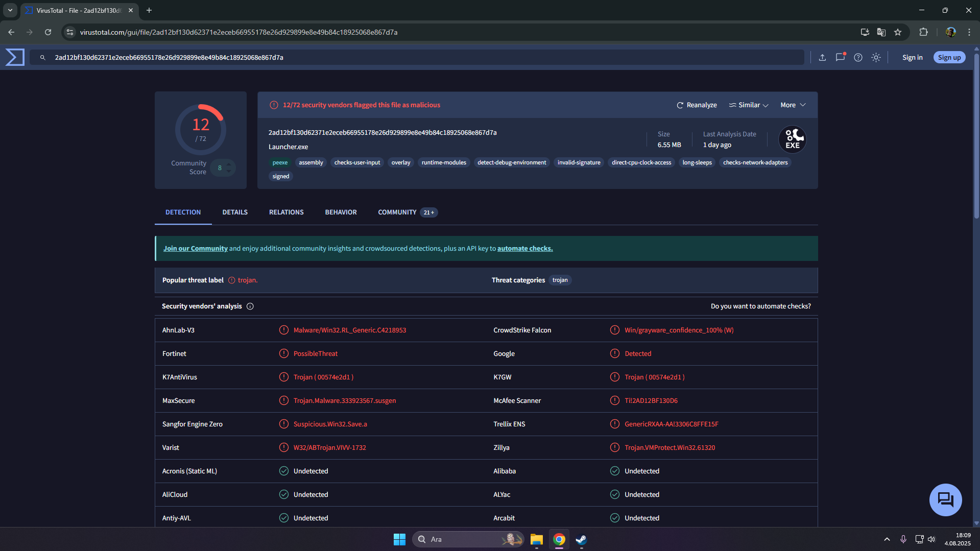980x551 pixels.
Task: Downvote the community score
Action: [x=229, y=171]
